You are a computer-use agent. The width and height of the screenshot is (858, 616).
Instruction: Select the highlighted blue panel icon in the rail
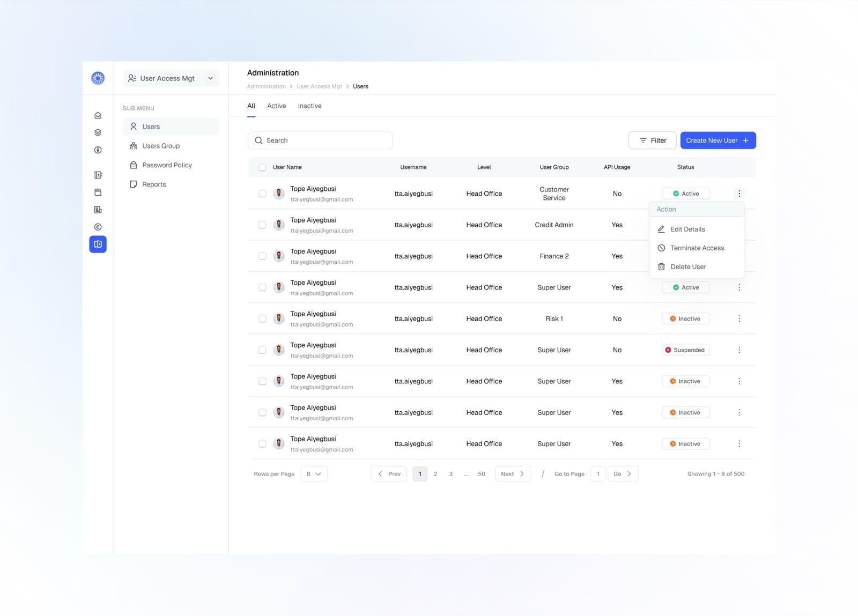pyautogui.click(x=98, y=244)
